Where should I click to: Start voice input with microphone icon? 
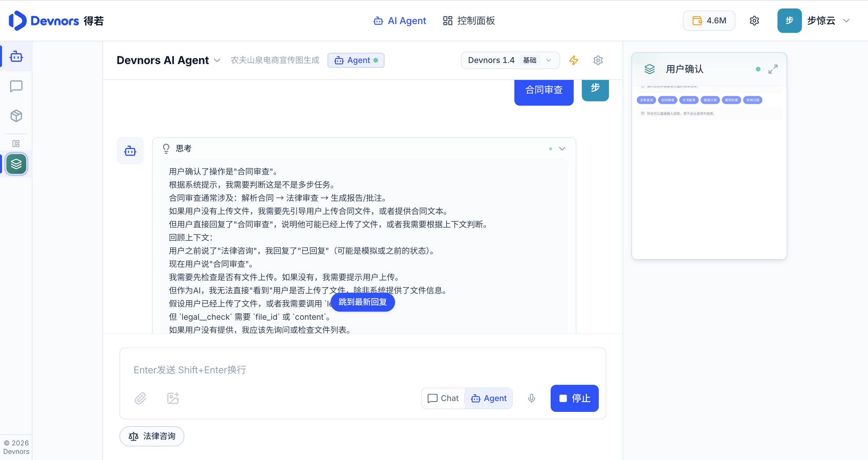(532, 398)
